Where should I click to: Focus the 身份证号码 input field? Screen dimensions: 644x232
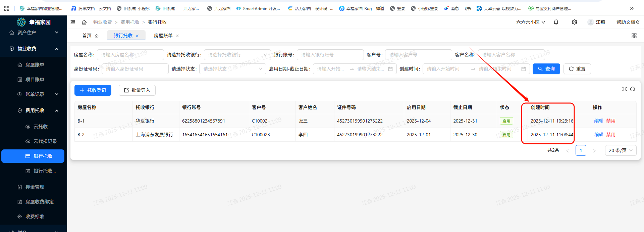(x=135, y=69)
